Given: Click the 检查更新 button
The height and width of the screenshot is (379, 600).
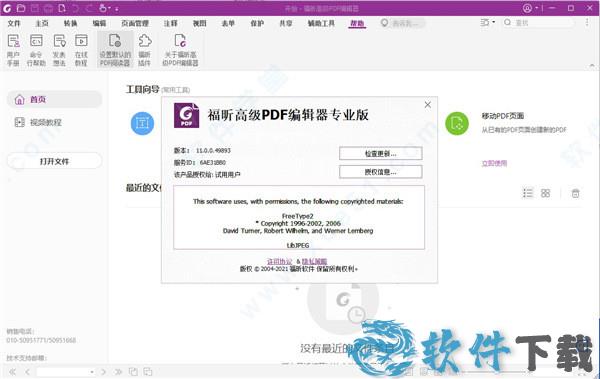Looking at the screenshot, I should click(381, 154).
